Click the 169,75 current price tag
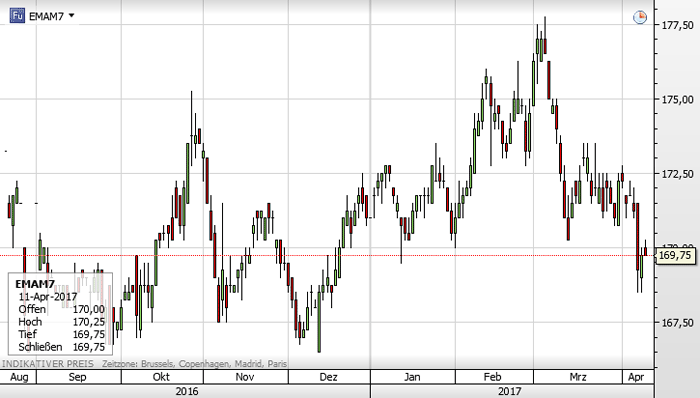Screen dimensions: 700x398 point(675,256)
